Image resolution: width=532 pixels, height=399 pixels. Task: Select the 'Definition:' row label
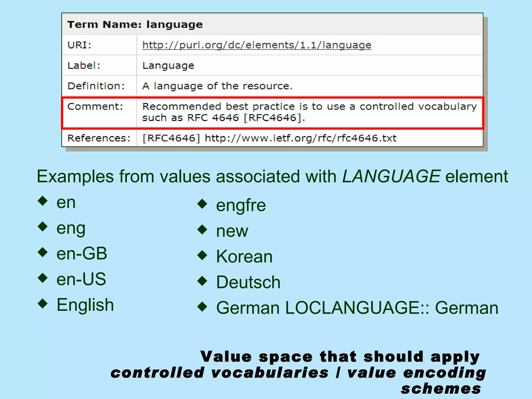point(96,86)
